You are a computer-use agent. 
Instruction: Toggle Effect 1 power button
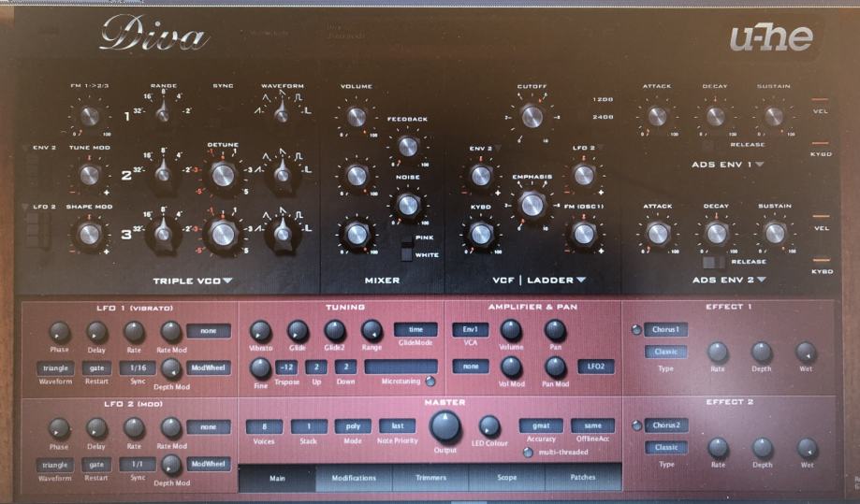coord(636,330)
